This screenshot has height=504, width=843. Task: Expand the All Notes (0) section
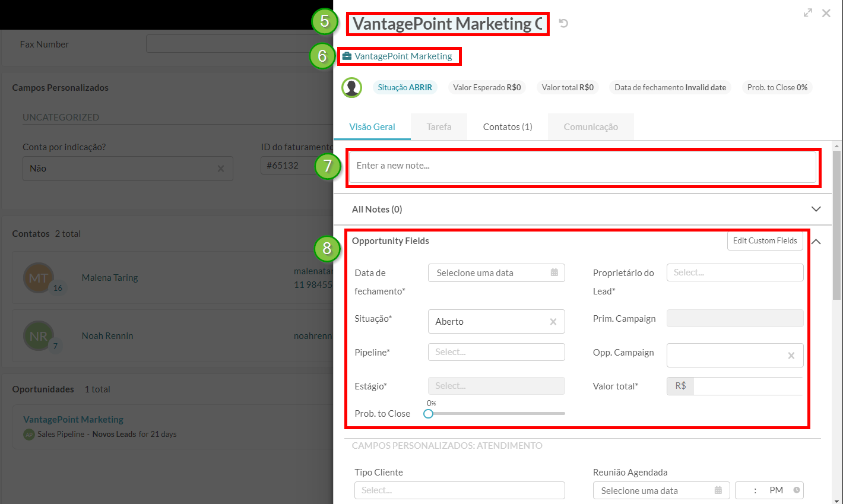816,209
